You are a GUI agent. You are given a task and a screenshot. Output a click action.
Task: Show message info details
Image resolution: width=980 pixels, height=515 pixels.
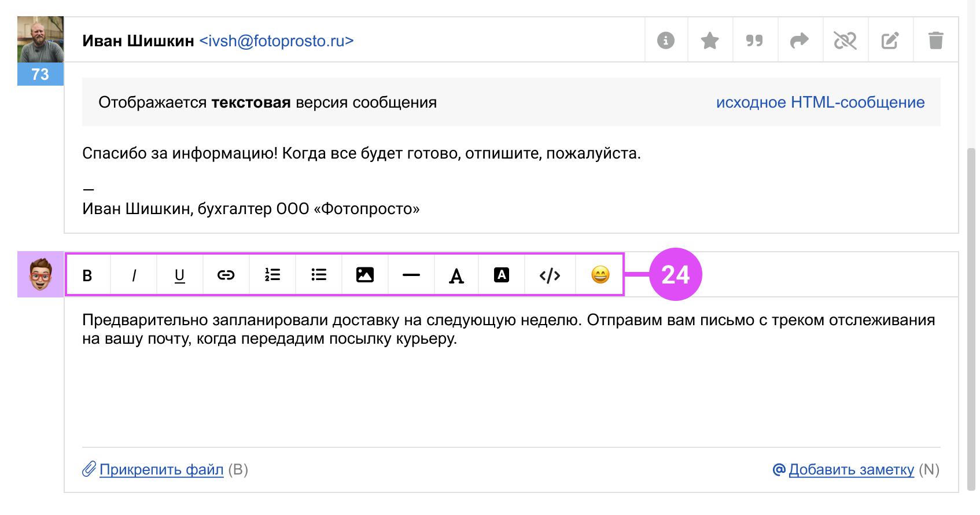point(666,41)
